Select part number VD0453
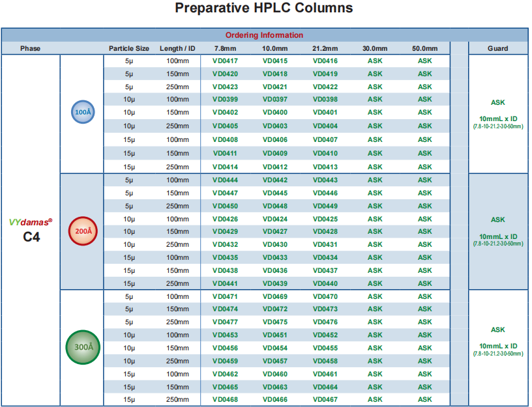 [226, 335]
